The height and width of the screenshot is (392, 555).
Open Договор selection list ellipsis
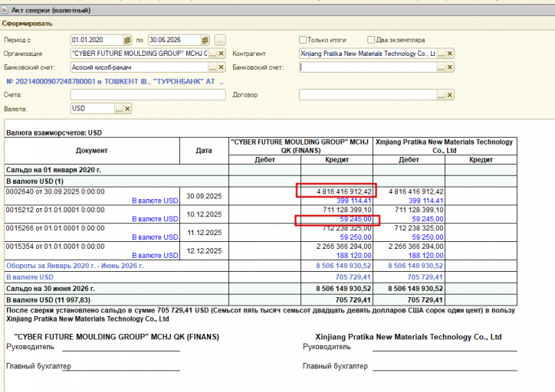point(441,95)
